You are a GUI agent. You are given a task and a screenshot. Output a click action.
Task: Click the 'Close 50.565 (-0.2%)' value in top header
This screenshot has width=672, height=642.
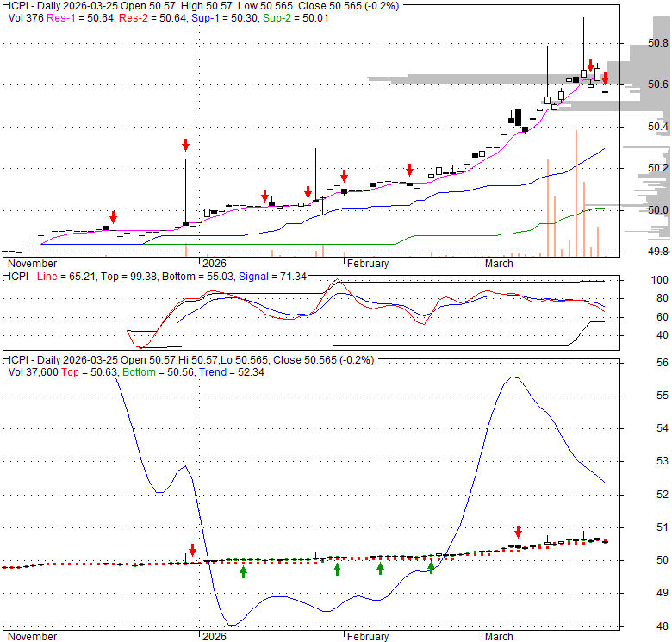click(x=348, y=6)
